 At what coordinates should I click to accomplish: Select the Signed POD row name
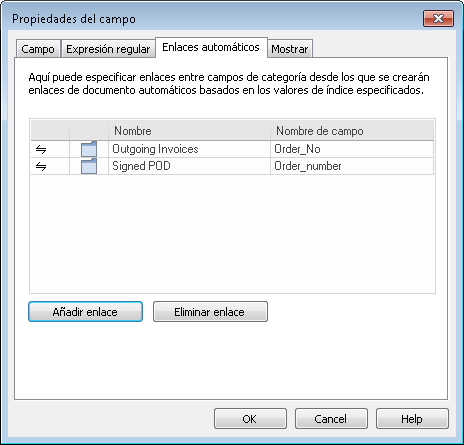pyautogui.click(x=141, y=166)
